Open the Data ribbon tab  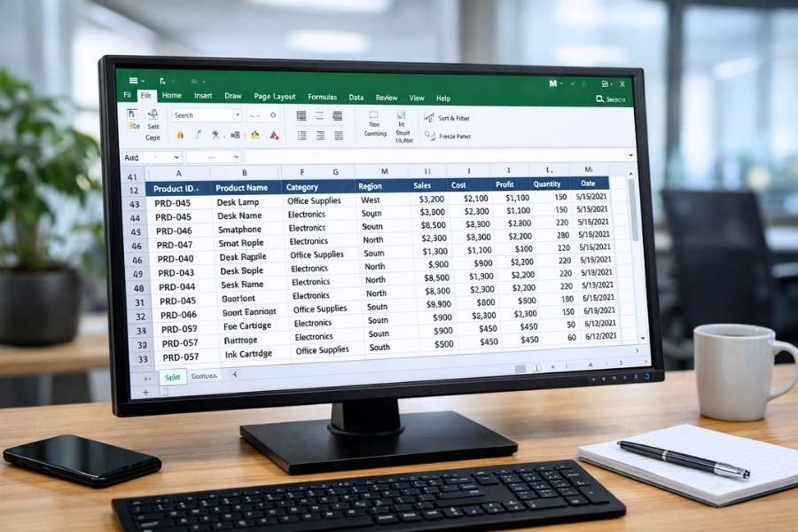click(356, 98)
